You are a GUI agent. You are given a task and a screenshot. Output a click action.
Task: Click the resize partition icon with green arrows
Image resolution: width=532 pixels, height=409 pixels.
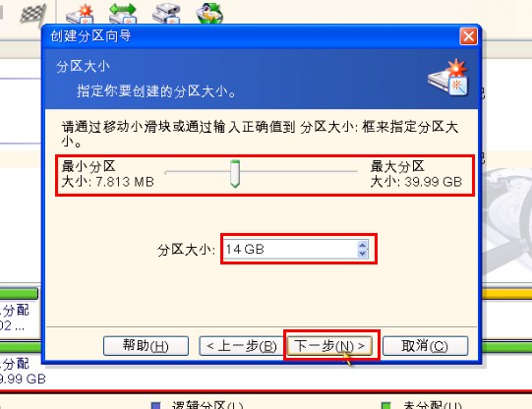[123, 13]
